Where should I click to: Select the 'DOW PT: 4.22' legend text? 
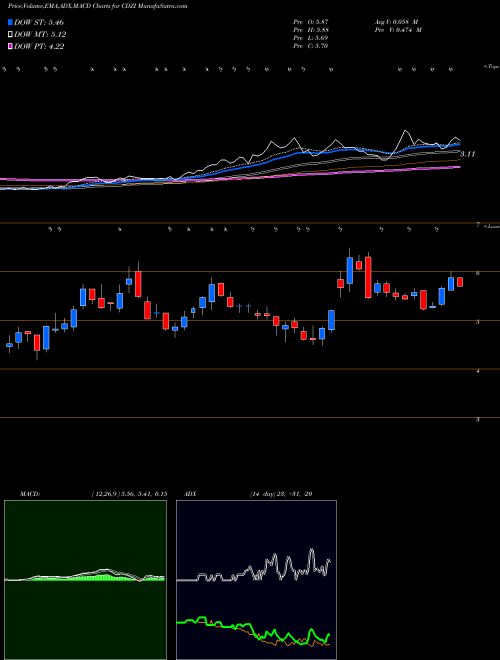click(39, 47)
